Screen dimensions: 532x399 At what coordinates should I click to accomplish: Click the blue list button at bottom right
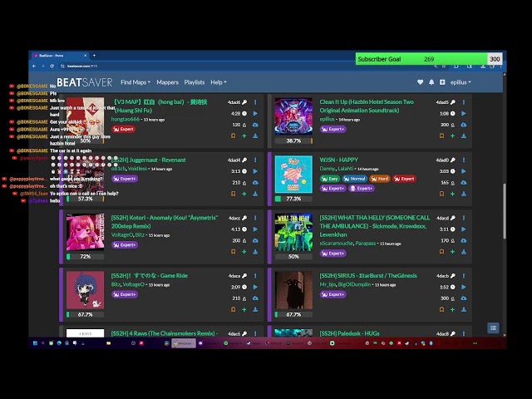click(x=493, y=328)
